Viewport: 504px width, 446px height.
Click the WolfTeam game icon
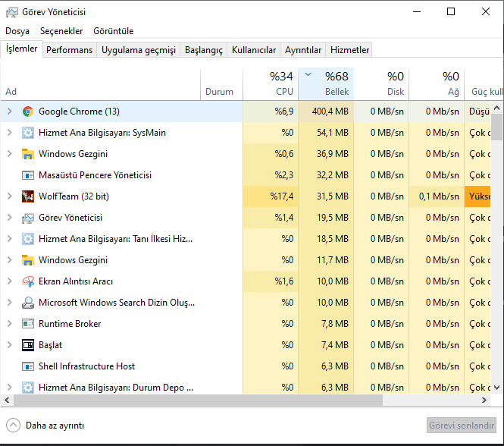[x=28, y=196]
